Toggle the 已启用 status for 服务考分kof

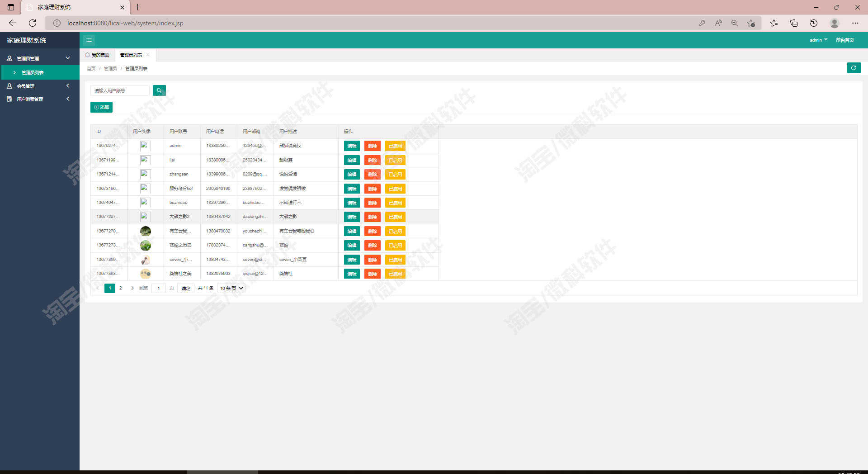395,189
